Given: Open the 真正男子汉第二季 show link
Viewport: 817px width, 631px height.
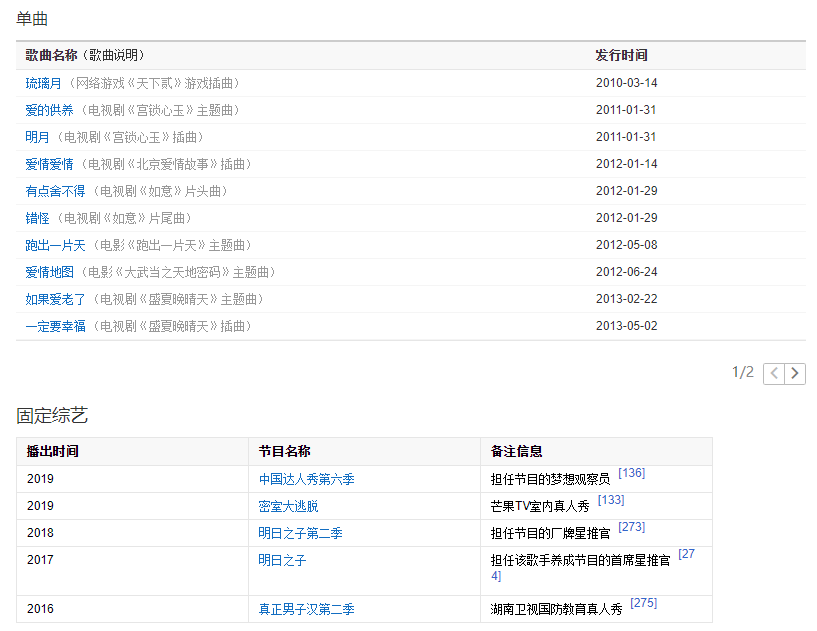Looking at the screenshot, I should (306, 609).
